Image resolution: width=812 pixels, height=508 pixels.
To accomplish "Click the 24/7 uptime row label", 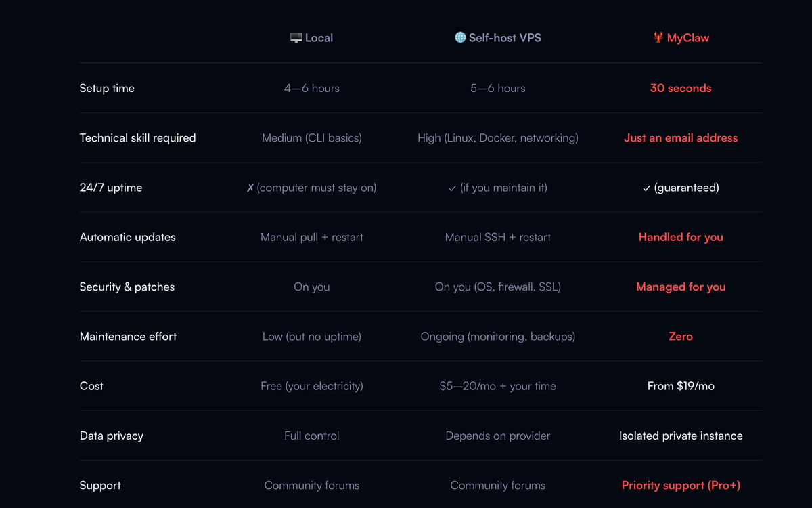I will (x=111, y=188).
